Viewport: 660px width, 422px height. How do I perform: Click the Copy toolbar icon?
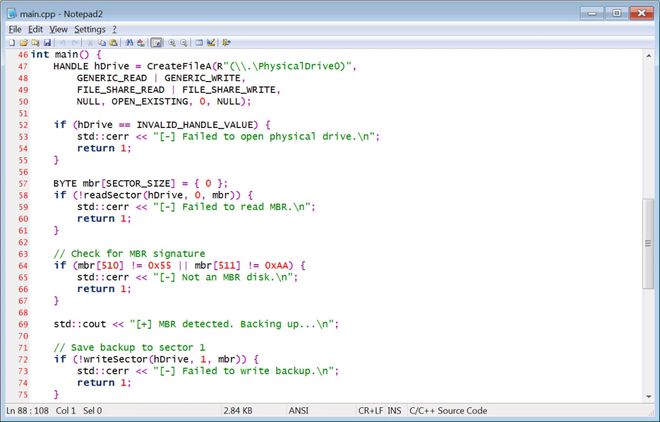point(102,42)
